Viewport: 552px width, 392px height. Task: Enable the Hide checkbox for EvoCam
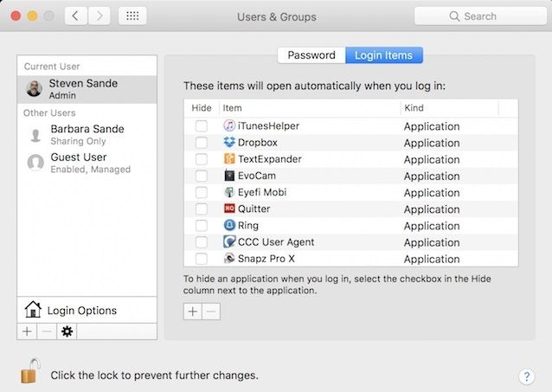(201, 176)
